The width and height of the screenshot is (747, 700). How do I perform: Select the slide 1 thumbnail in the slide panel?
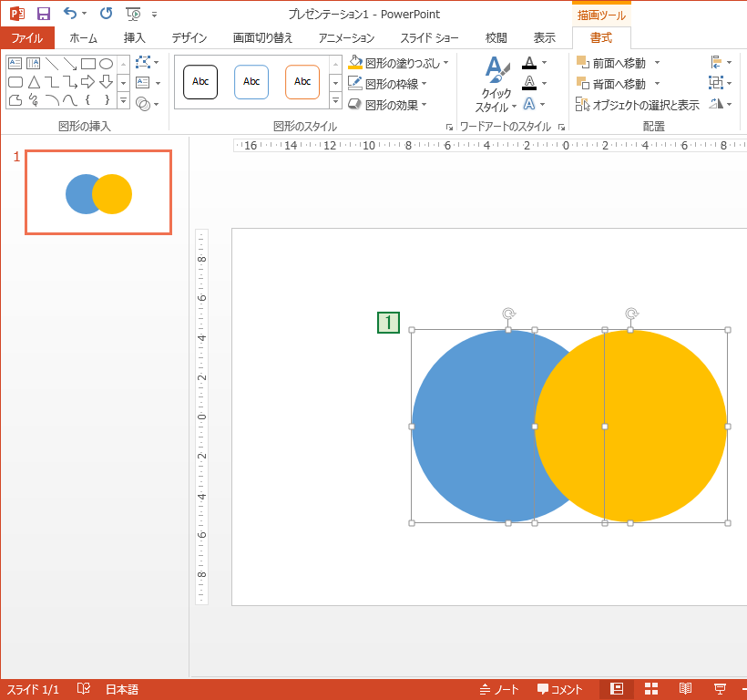(x=97, y=191)
